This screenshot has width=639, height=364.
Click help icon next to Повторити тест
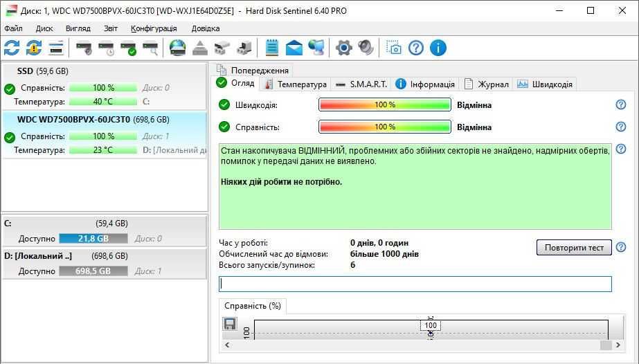click(621, 247)
